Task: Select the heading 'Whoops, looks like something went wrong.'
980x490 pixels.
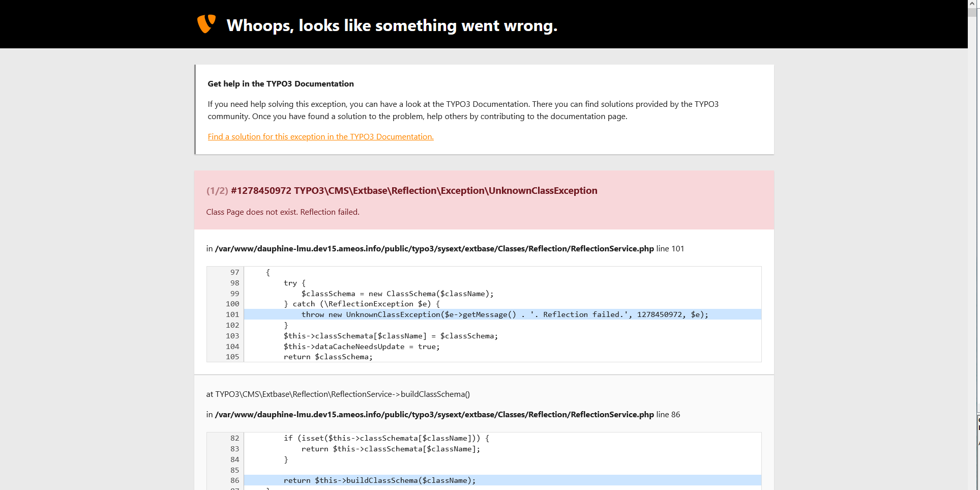Action: (392, 25)
